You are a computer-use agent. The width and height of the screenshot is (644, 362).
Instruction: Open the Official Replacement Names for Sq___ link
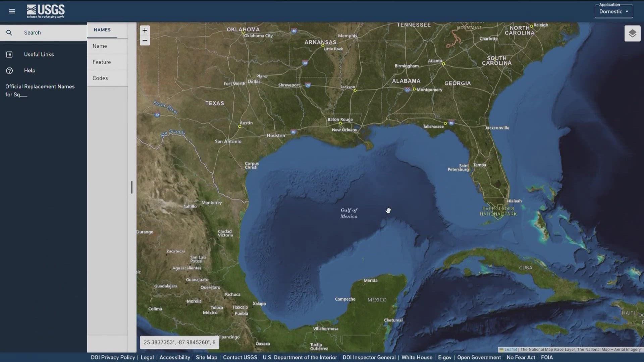(x=40, y=90)
